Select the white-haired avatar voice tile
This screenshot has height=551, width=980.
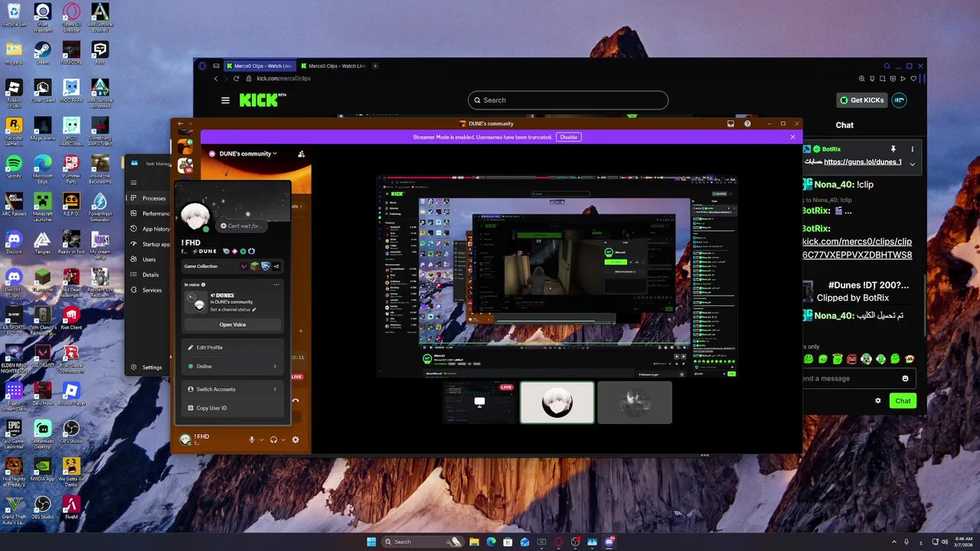pyautogui.click(x=557, y=403)
